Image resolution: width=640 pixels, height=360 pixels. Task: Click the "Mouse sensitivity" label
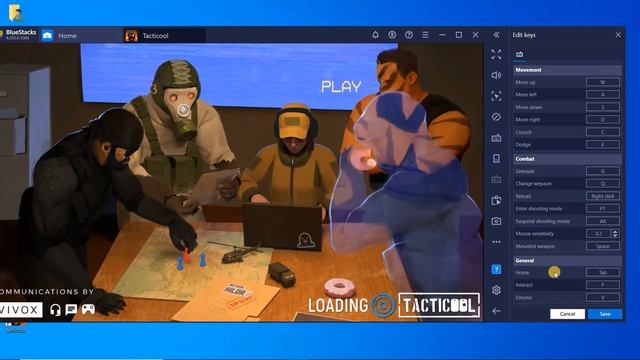pyautogui.click(x=535, y=233)
